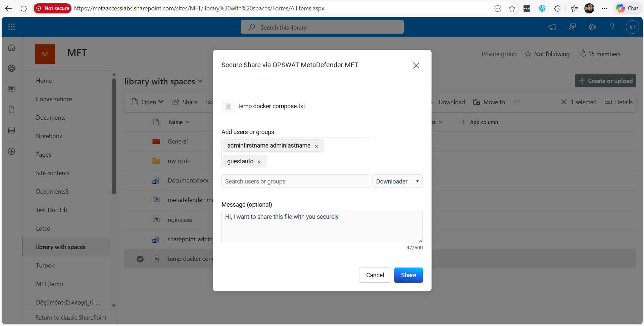Click the KT account avatar

633,27
